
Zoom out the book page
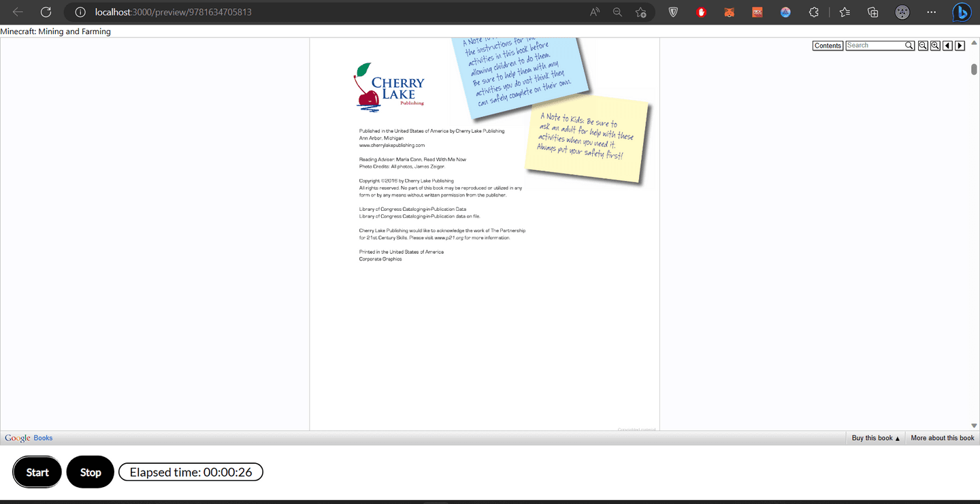923,46
